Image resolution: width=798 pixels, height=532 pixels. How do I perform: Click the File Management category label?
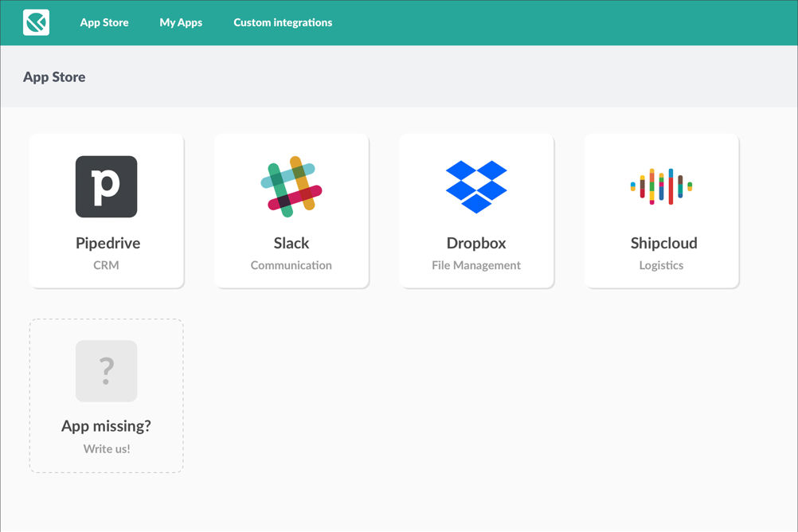point(476,265)
